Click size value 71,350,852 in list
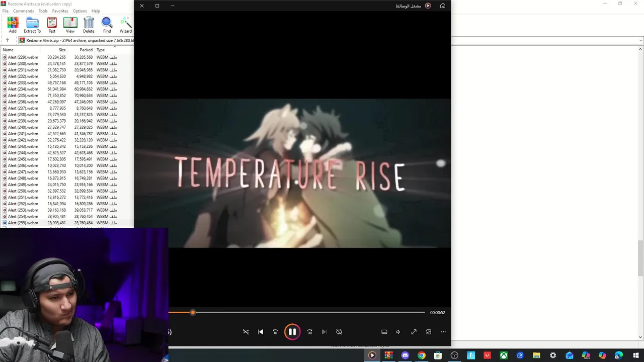This screenshot has height=362, width=644. click(56, 96)
